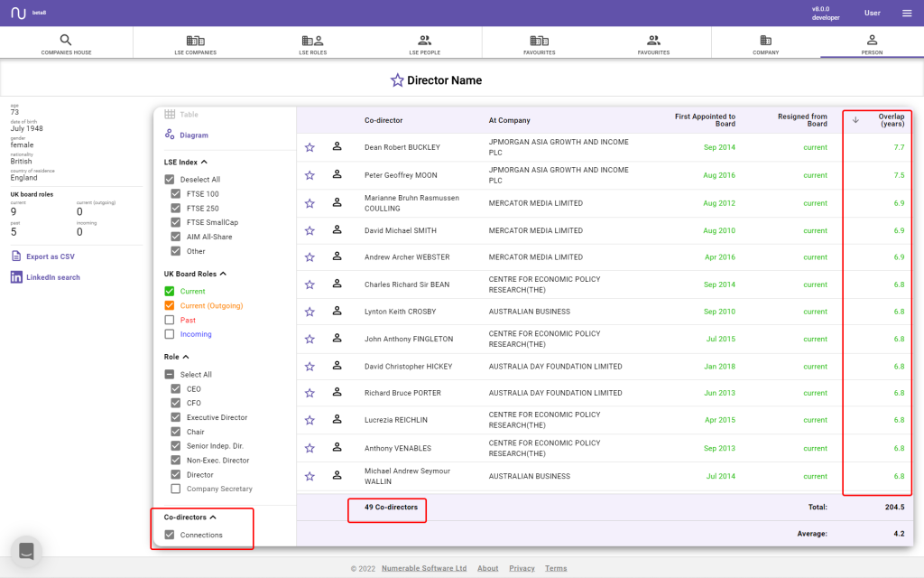Click the Numerable logo in the header
The image size is (924, 578).
tap(18, 13)
